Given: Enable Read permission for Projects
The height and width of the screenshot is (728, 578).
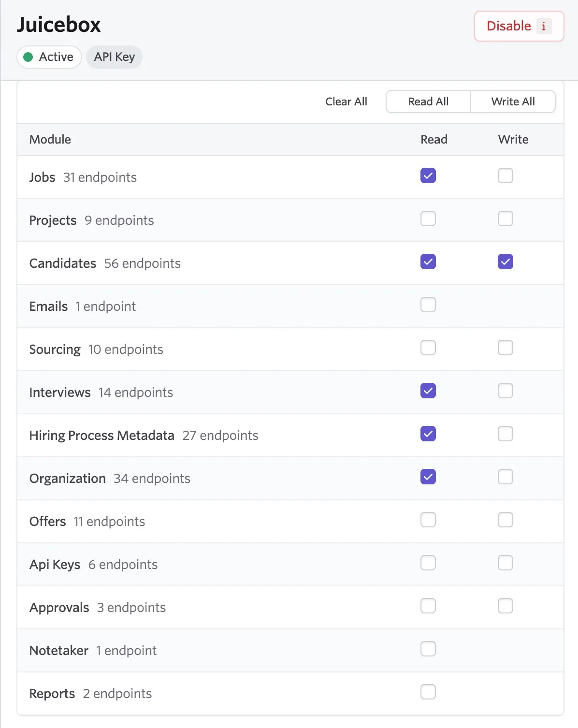Looking at the screenshot, I should 428,218.
